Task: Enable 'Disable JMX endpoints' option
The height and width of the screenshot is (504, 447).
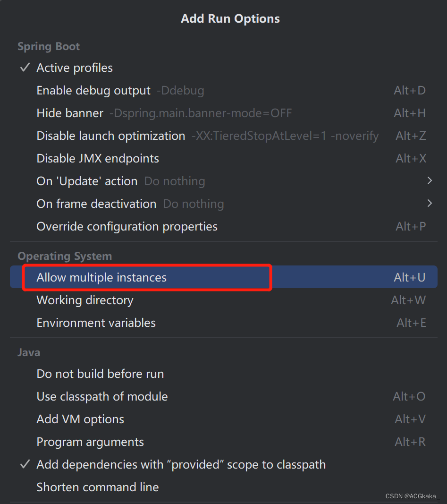Action: click(97, 158)
